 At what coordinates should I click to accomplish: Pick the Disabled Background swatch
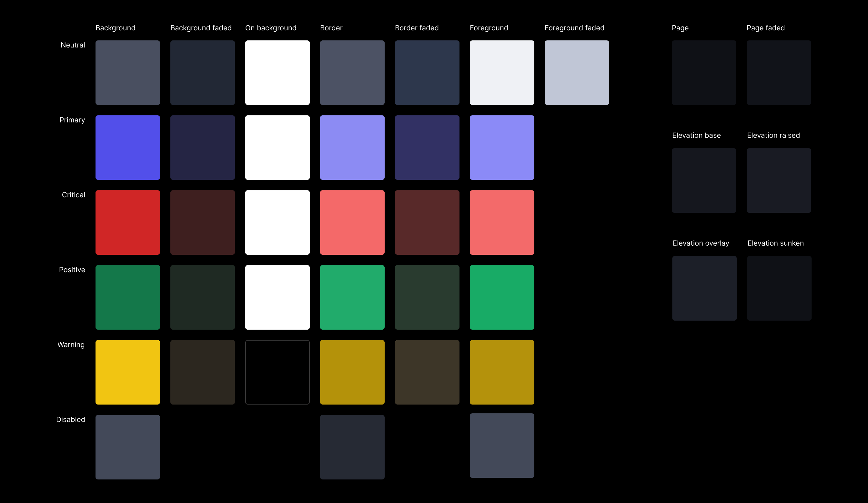coord(127,447)
